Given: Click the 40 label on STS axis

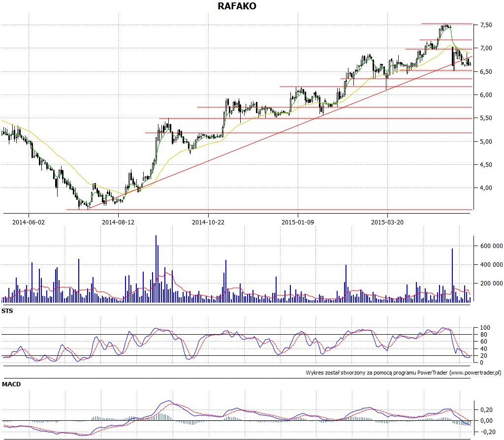Looking at the screenshot, I should coord(484,349).
